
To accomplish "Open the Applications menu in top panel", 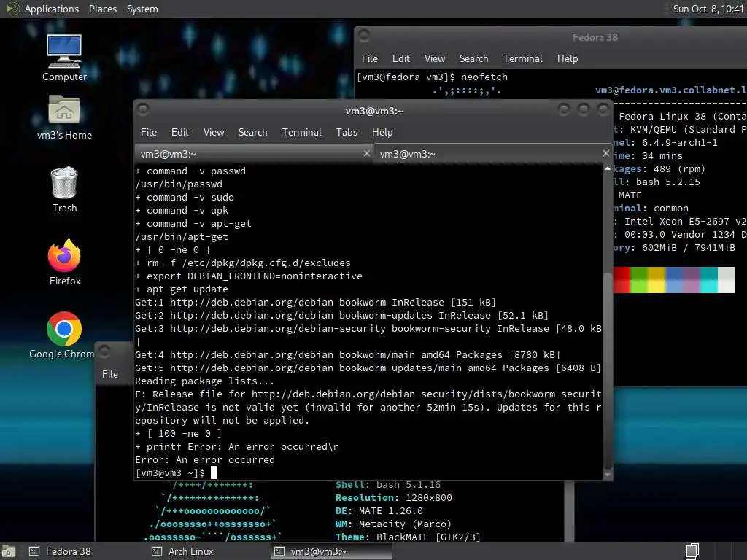I will tap(52, 9).
